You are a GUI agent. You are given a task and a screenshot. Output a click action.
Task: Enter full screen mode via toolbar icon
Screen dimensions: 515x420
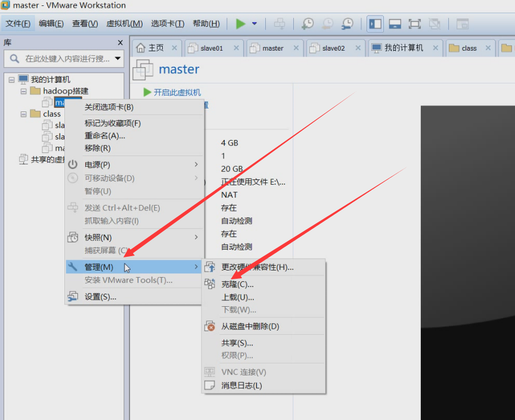(414, 24)
